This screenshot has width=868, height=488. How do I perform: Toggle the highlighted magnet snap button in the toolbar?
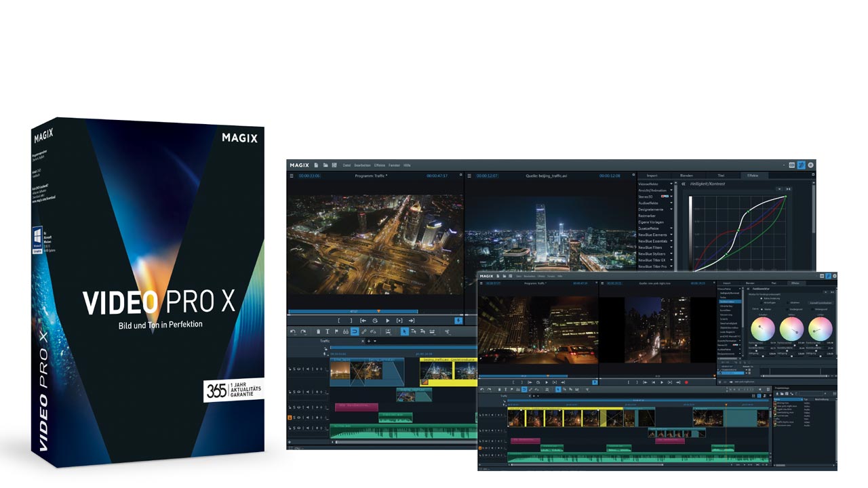pyautogui.click(x=355, y=331)
